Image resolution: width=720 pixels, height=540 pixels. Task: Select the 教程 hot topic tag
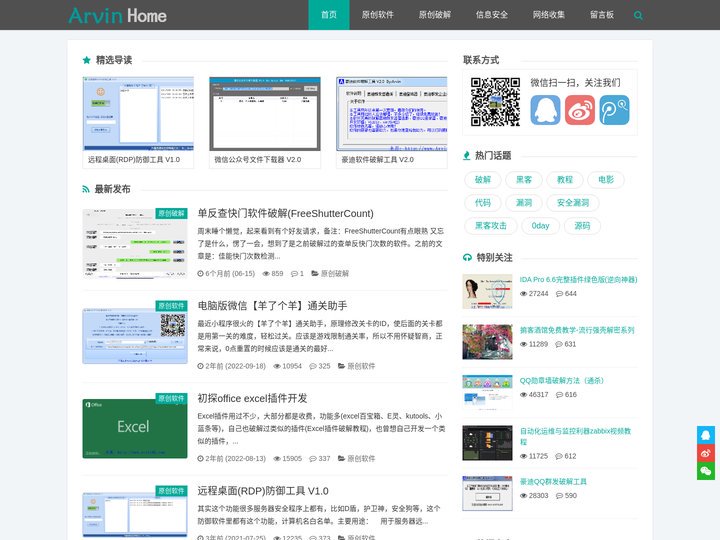[x=565, y=180]
